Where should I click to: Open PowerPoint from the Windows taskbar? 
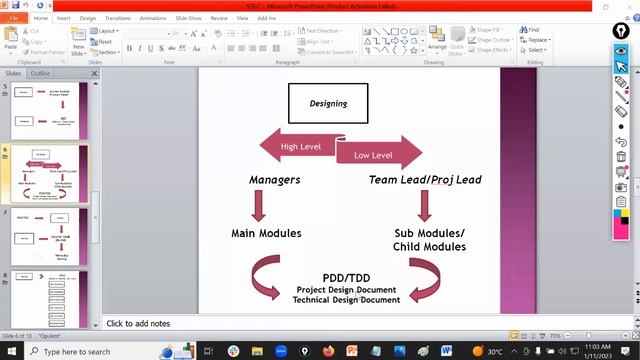point(352,351)
